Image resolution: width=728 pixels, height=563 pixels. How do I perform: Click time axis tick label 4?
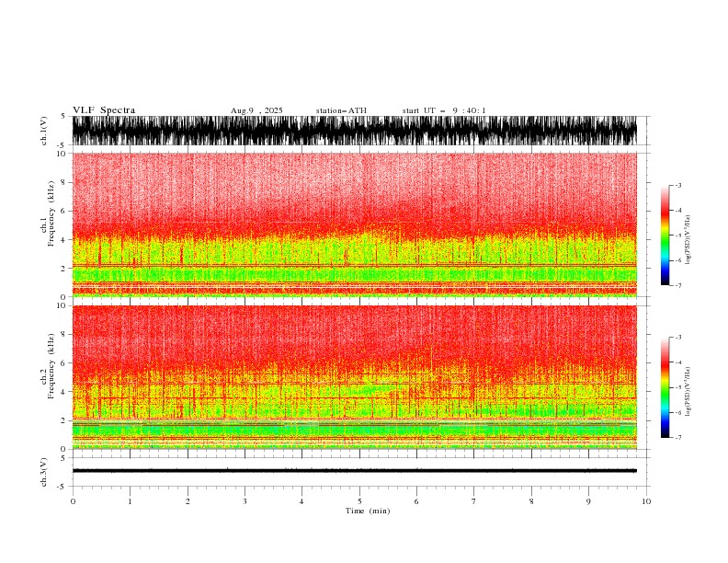[301, 501]
